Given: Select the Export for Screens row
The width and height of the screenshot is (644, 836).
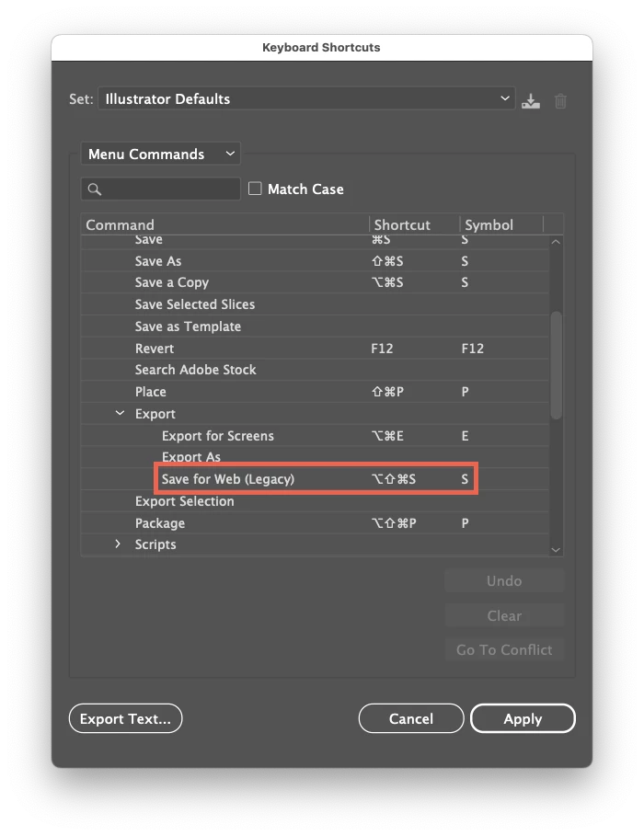Looking at the screenshot, I should pyautogui.click(x=315, y=436).
